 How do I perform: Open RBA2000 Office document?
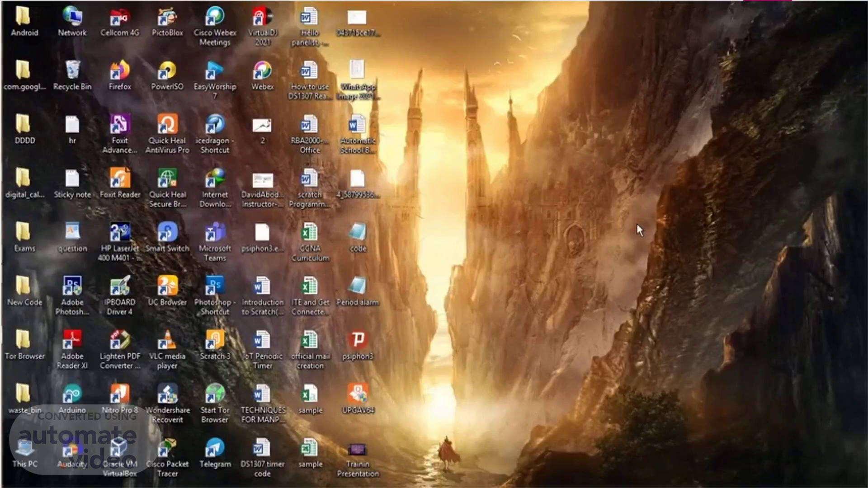(x=310, y=133)
